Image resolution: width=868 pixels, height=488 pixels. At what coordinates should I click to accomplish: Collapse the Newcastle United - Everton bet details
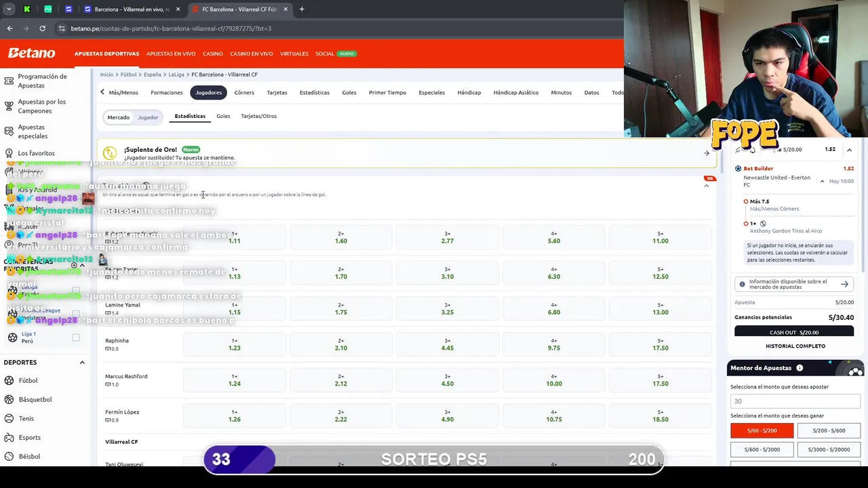pos(822,182)
